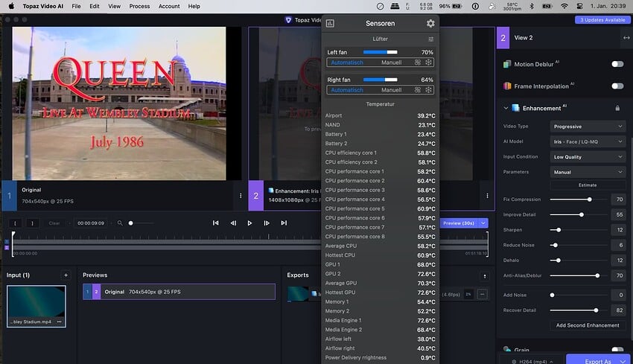Step back one frame

click(233, 223)
